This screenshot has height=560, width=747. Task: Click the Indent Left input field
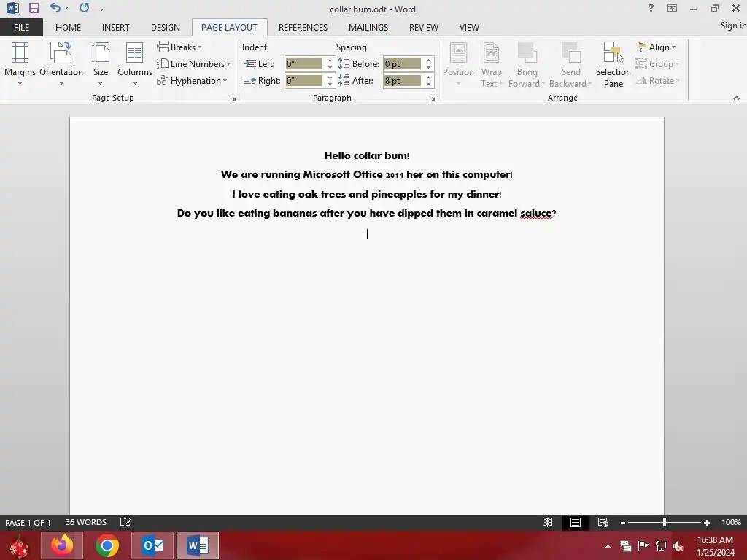(304, 64)
